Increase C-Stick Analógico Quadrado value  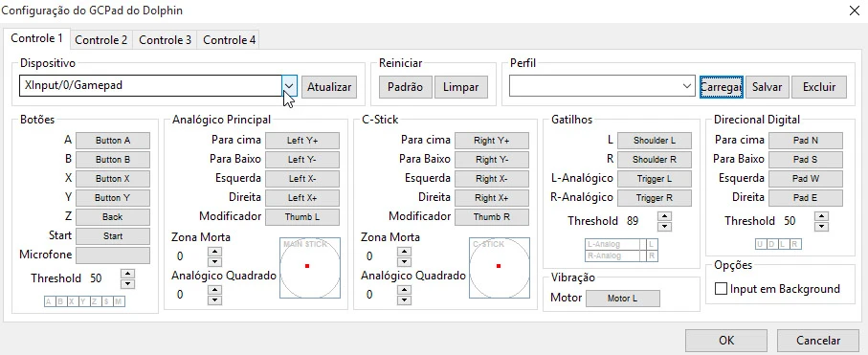(x=405, y=290)
